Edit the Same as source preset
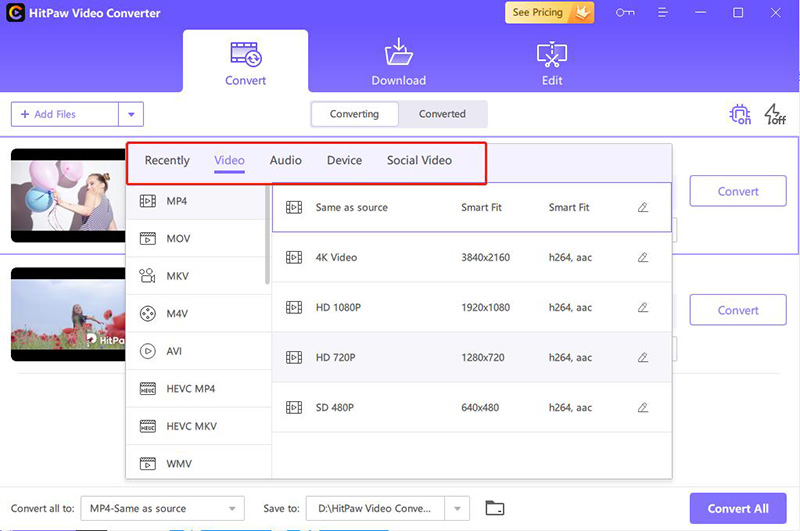The height and width of the screenshot is (531, 800). 643,207
